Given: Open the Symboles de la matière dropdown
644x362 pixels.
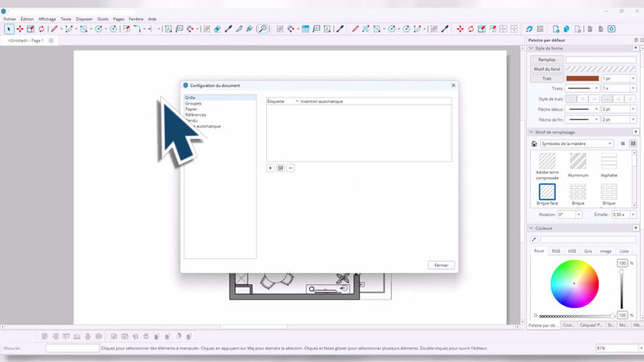Looking at the screenshot, I should [x=576, y=144].
